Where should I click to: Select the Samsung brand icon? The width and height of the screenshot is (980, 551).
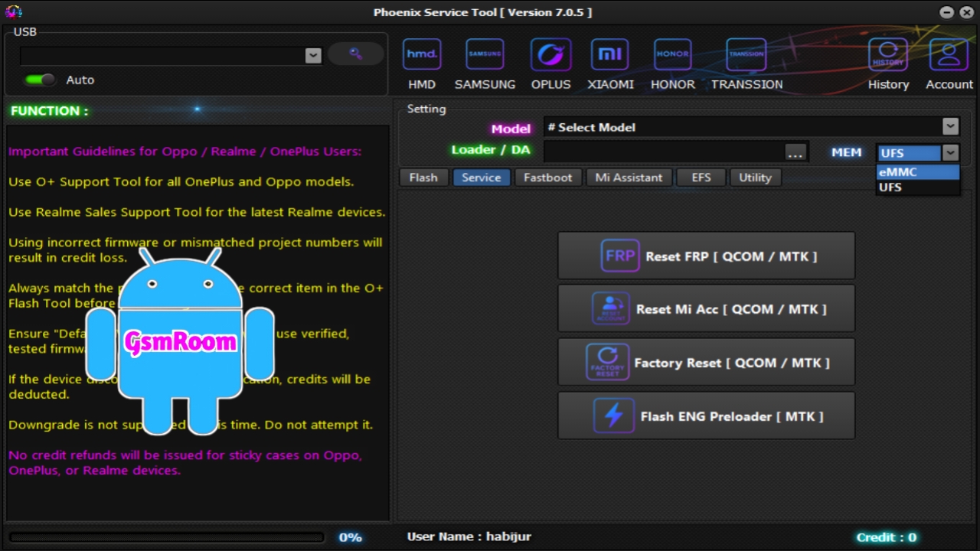[485, 55]
